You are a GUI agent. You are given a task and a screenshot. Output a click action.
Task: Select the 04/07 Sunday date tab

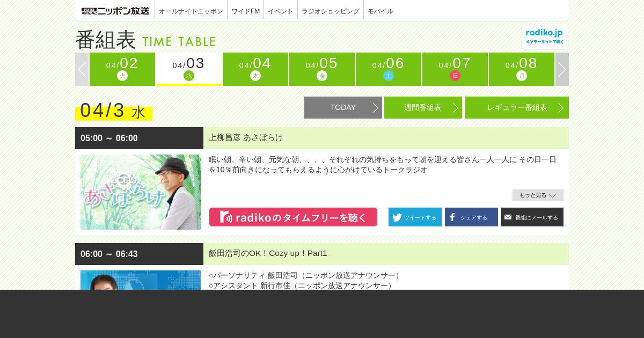coord(455,69)
